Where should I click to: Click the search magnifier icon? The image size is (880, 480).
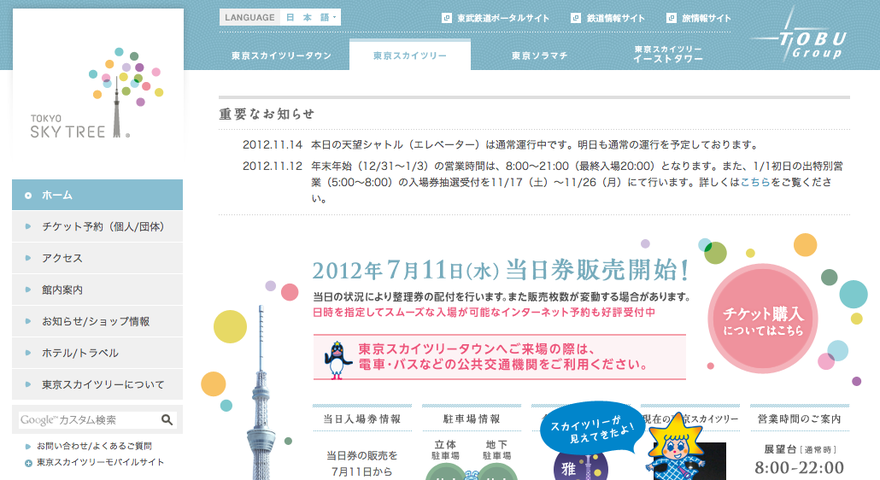coord(167,420)
